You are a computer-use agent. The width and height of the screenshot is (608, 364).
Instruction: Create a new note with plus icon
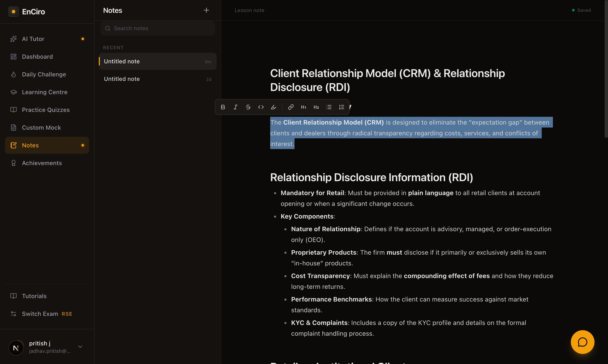click(206, 10)
